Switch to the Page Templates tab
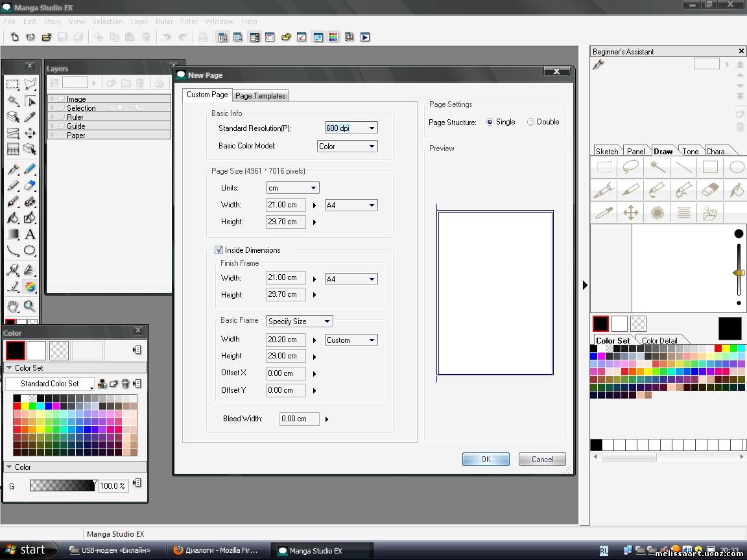Image resolution: width=747 pixels, height=560 pixels. point(260,96)
